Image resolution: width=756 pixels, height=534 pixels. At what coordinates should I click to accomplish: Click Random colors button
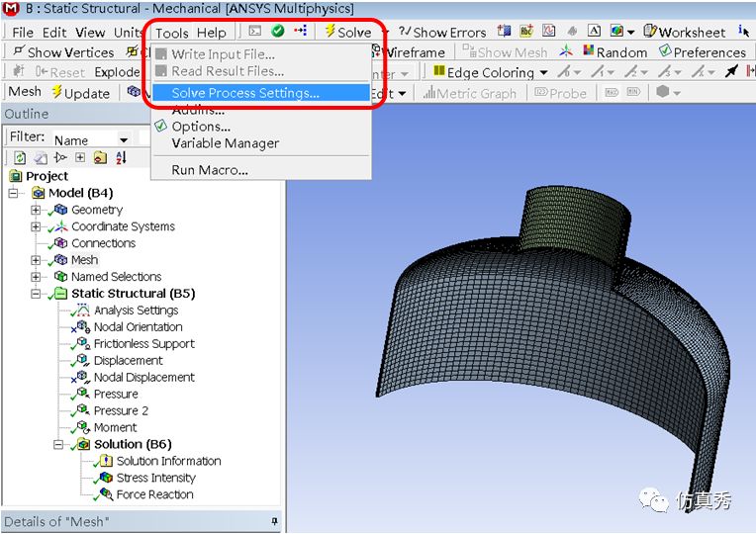coord(615,51)
